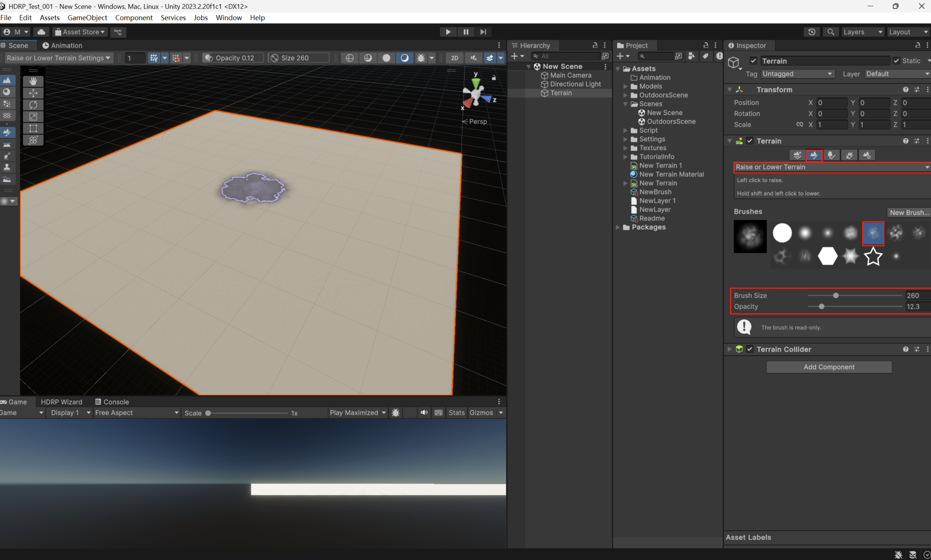Viewport: 931px width, 560px height.
Task: Switch to the Console tab
Action: [112, 402]
